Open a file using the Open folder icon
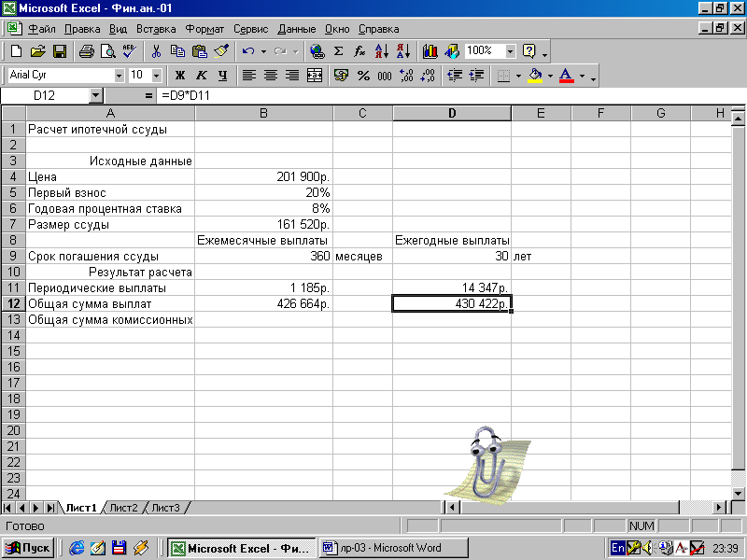 coord(38,51)
